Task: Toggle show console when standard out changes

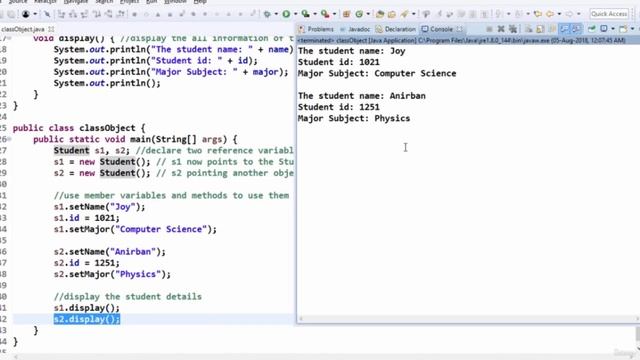Action: pyautogui.click(x=564, y=29)
